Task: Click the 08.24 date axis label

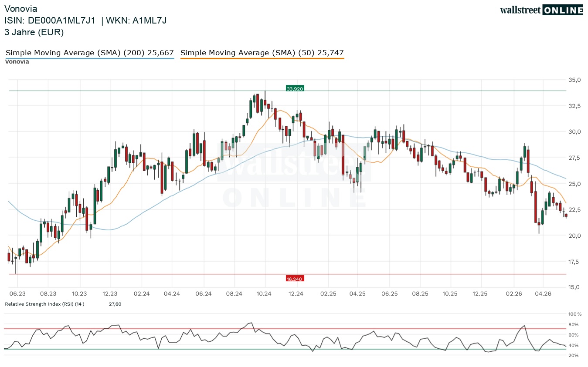Action: coord(234,294)
